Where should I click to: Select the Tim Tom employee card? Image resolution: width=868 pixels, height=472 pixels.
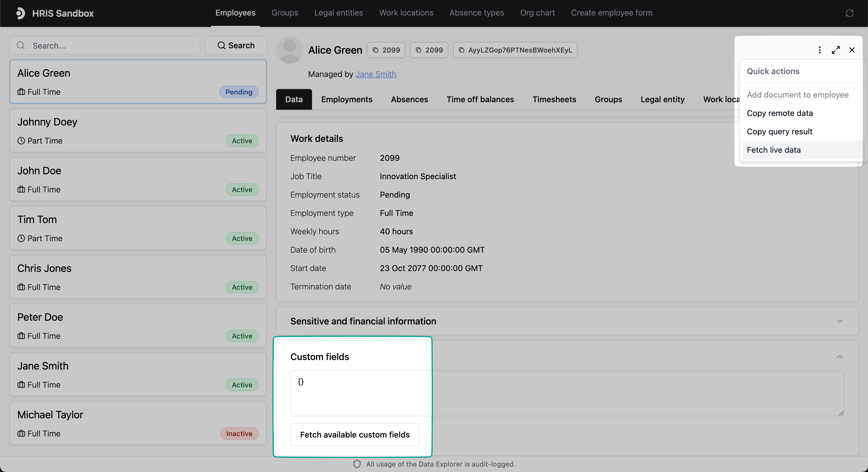[138, 228]
